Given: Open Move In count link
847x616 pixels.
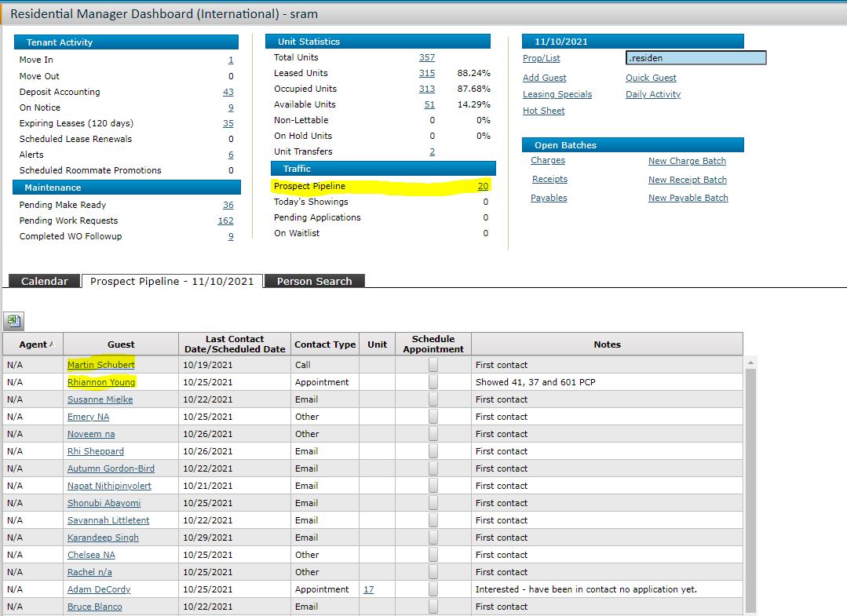Looking at the screenshot, I should (231, 60).
